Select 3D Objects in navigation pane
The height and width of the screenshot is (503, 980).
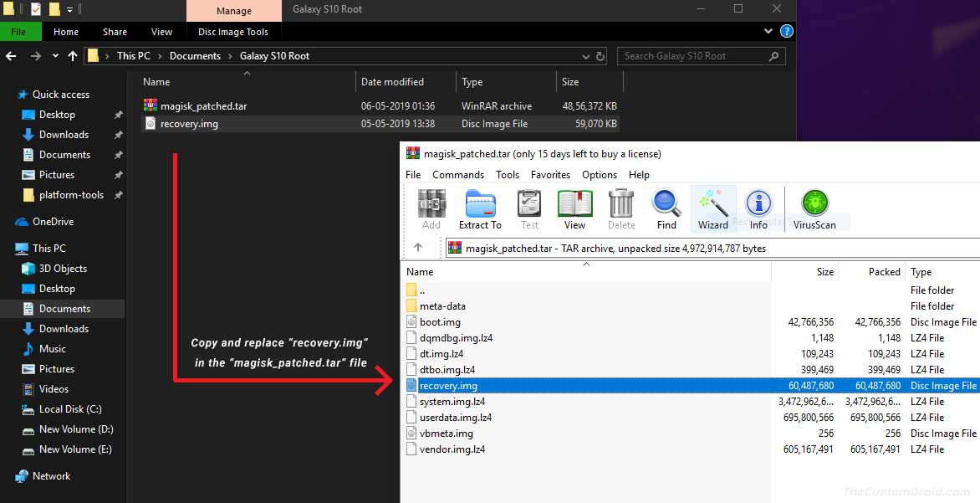click(x=63, y=269)
